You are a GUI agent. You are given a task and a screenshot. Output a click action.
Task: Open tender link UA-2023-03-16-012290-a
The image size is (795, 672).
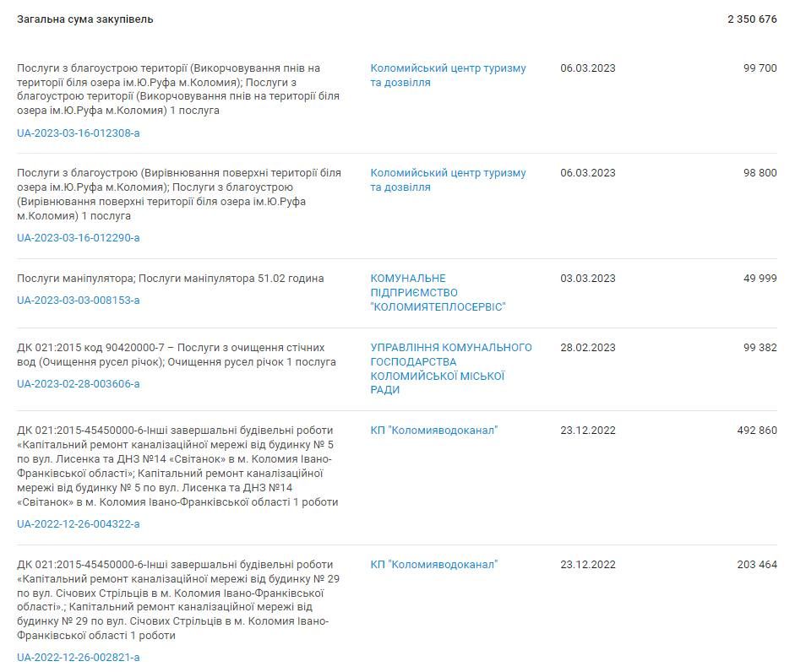pos(79,237)
